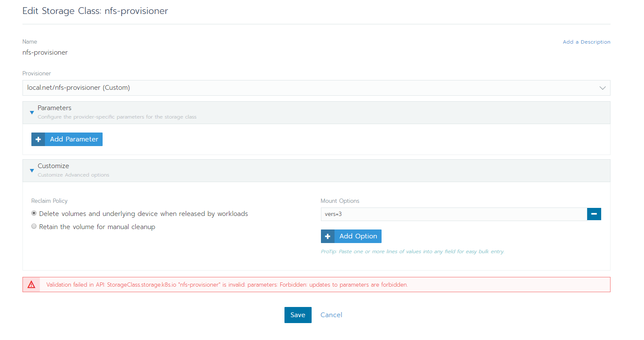Click the Cancel link

pos(331,315)
